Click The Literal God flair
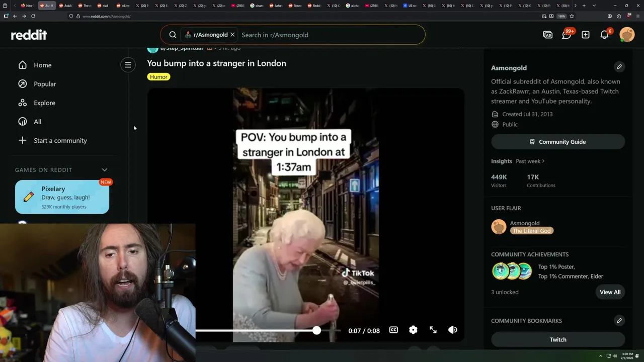 tap(532, 231)
